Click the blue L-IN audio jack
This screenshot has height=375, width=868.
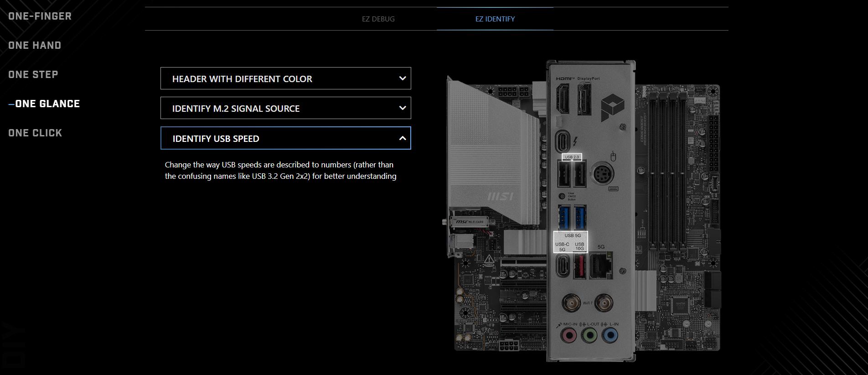click(610, 336)
